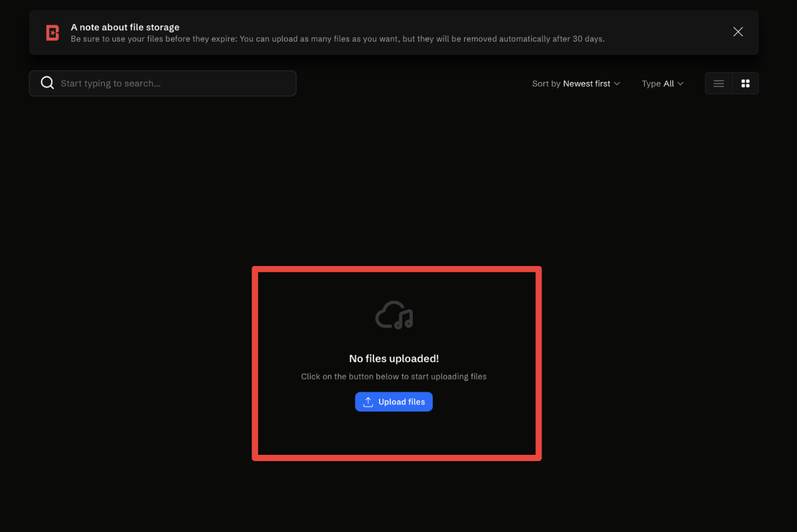
Task: Click the cloud with music note icon
Action: pyautogui.click(x=394, y=315)
